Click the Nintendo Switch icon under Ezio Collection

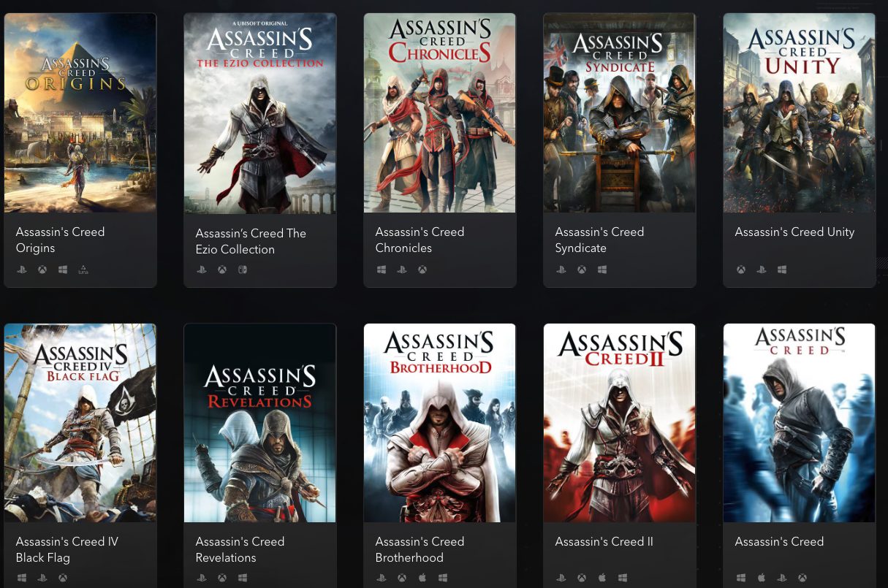(243, 270)
